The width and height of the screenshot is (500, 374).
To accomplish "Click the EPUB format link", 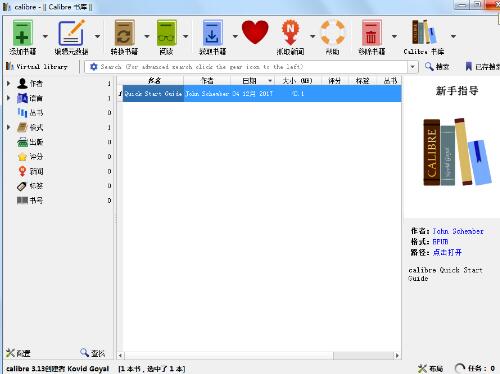I will 440,242.
